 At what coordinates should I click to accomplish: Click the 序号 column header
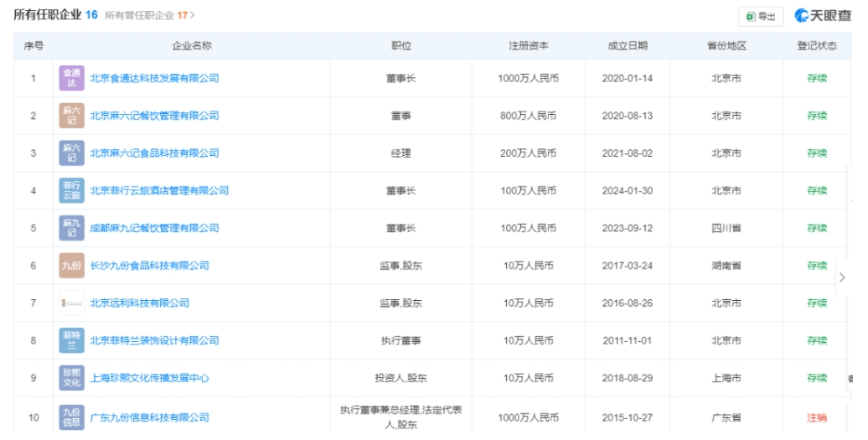34,46
